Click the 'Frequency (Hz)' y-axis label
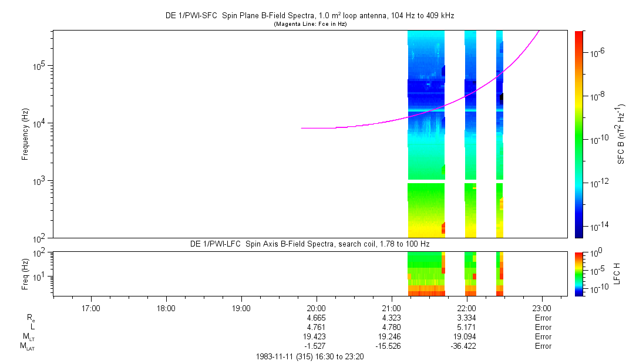Viewport: 636px width, 364px height. (x=25, y=134)
